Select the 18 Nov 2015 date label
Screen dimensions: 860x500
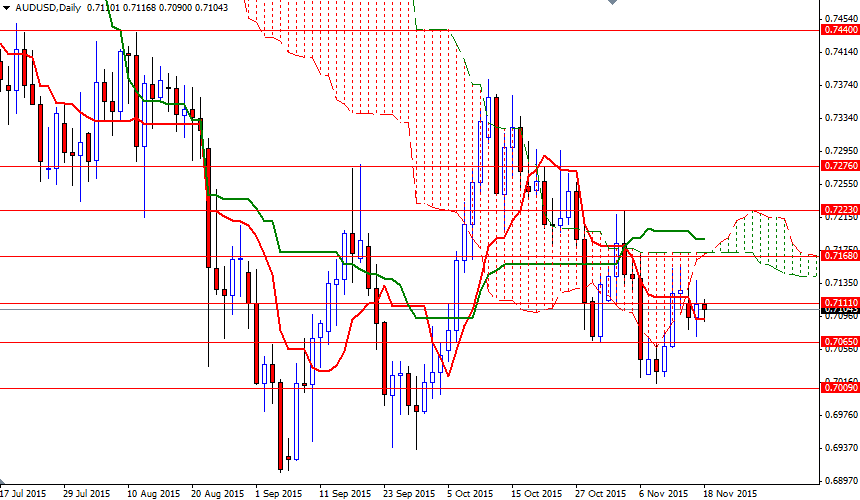[x=732, y=493]
